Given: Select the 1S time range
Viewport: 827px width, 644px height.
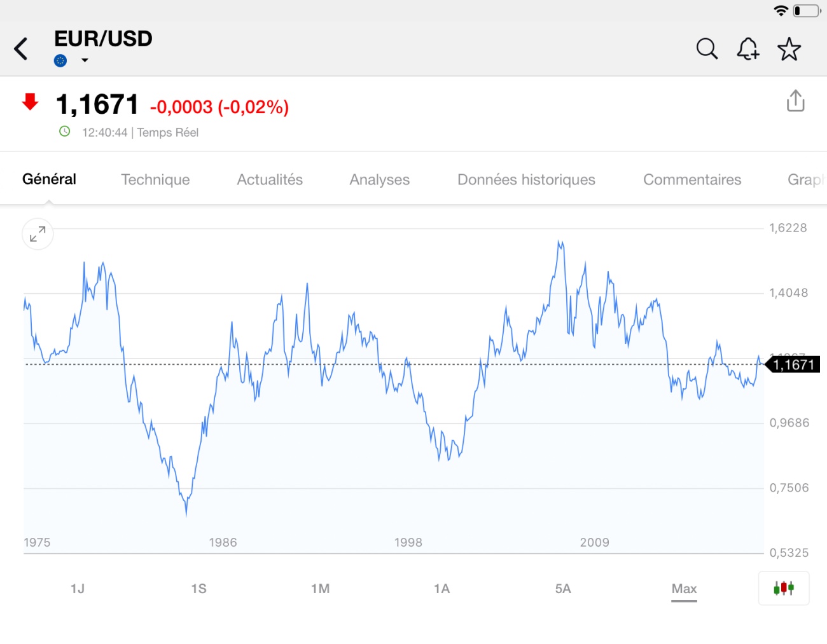Looking at the screenshot, I should click(198, 589).
